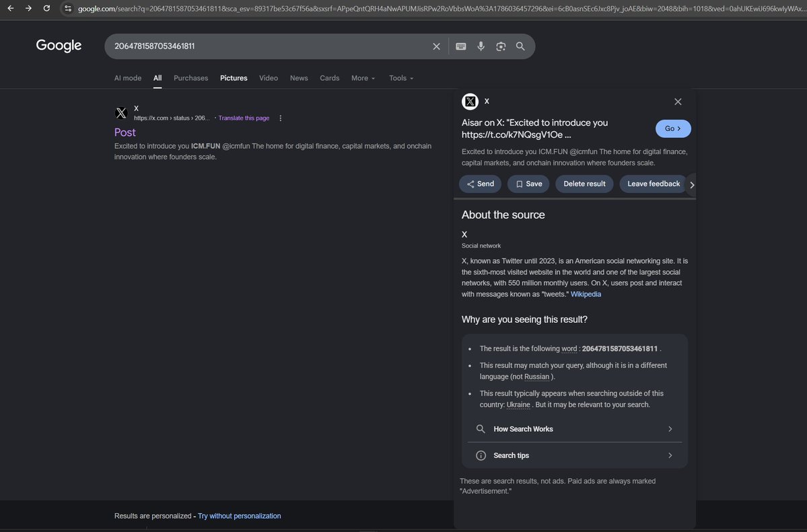Viewport: 807px width, 532px height.
Task: Click x.com status URL breadcrumb
Action: tap(172, 118)
